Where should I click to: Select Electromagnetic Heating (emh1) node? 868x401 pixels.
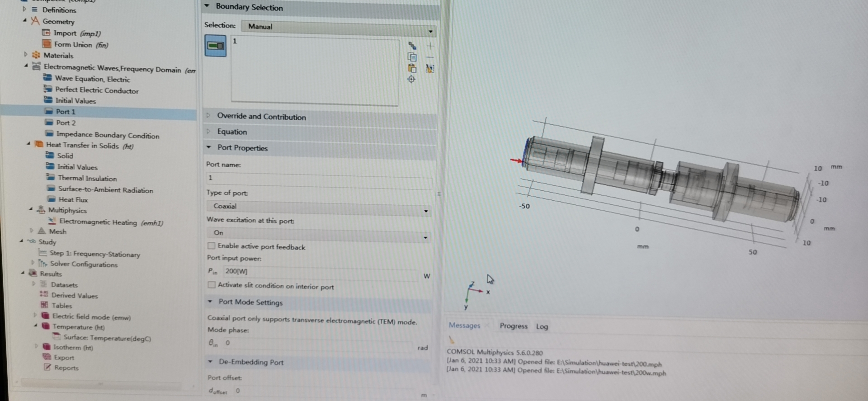coord(111,222)
